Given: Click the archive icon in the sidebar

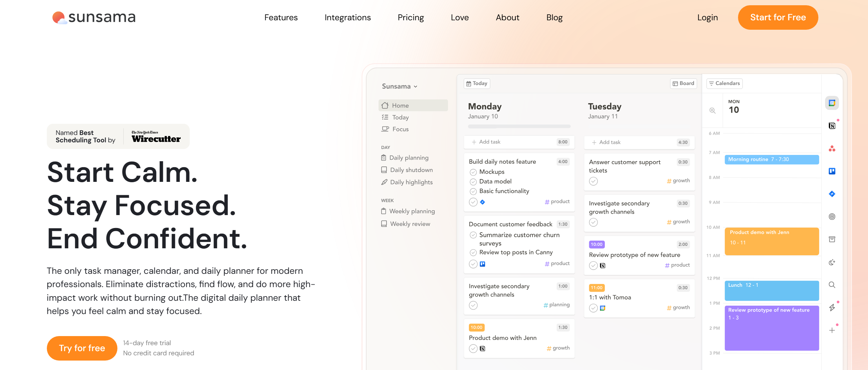Looking at the screenshot, I should (x=832, y=239).
